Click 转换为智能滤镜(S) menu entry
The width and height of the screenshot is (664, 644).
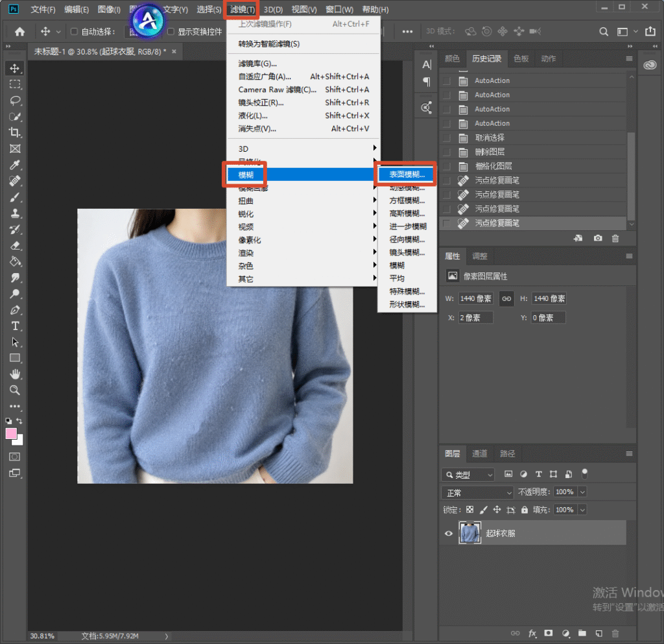coord(303,43)
